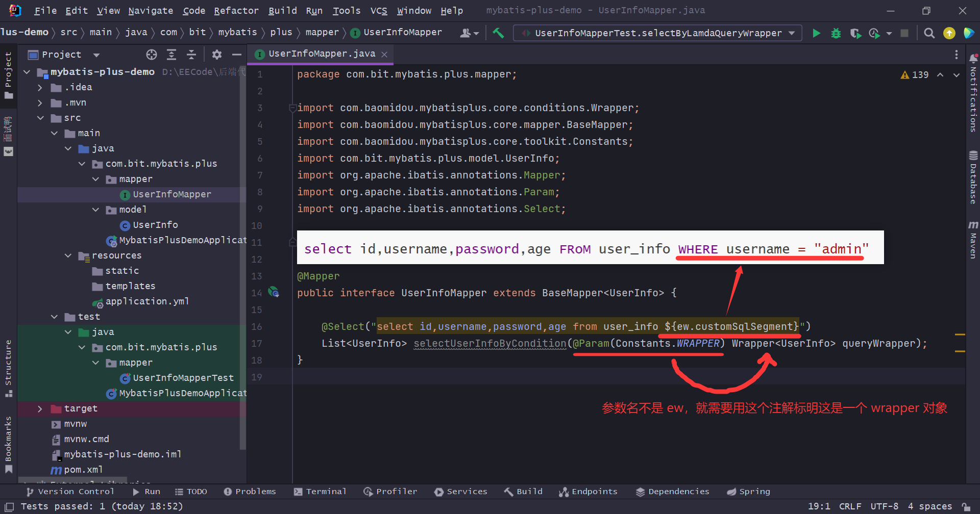Select UserInfo class in project tree
The image size is (980, 514).
pos(149,225)
